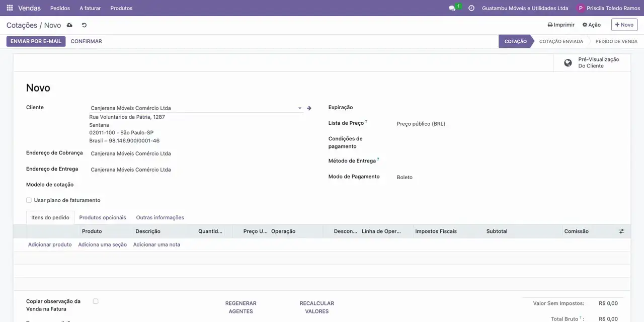
Task: Open the apps grid home menu
Action: click(x=10, y=8)
